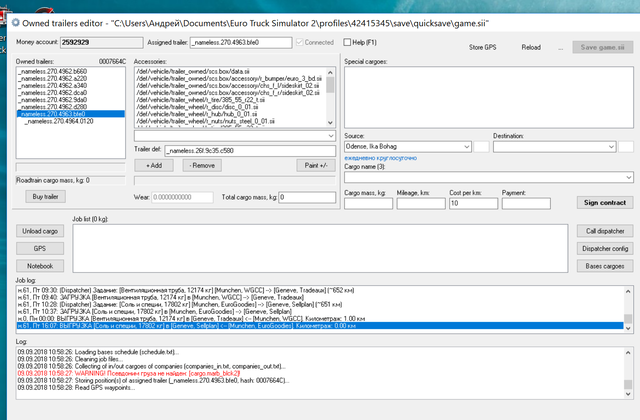The width and height of the screenshot is (640, 420).
Task: Click the GPS button
Action: pyautogui.click(x=40, y=249)
